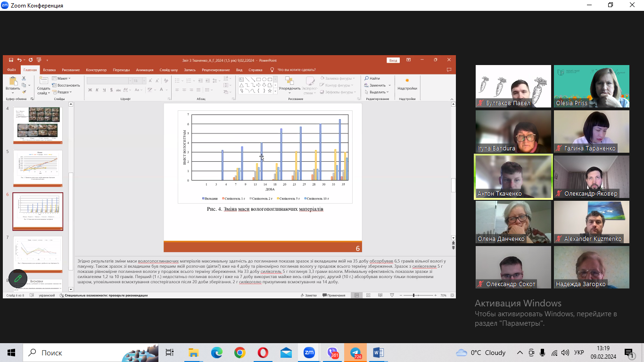Open the Вставка ribbon tab
Image resolution: width=644 pixels, height=362 pixels.
click(x=49, y=70)
